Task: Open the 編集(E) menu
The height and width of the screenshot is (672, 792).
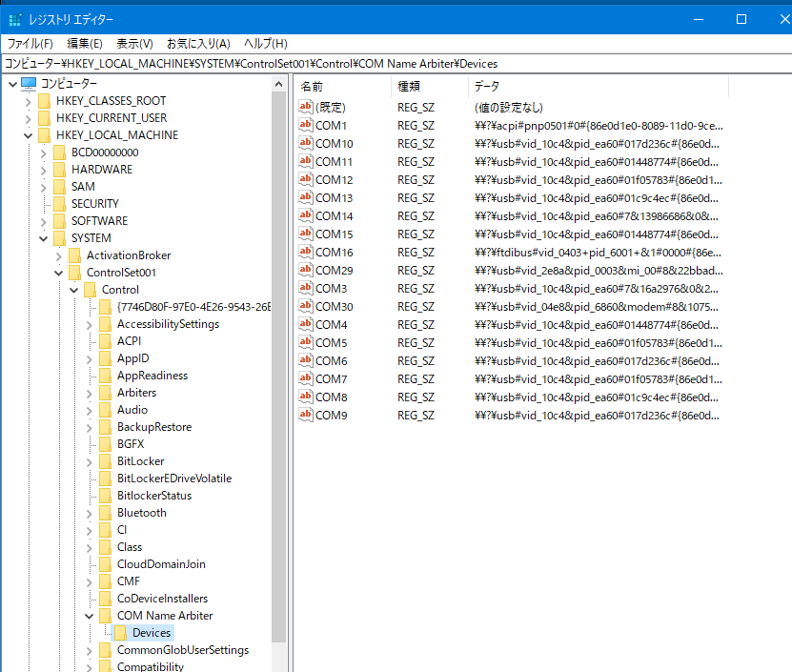Action: pyautogui.click(x=85, y=44)
